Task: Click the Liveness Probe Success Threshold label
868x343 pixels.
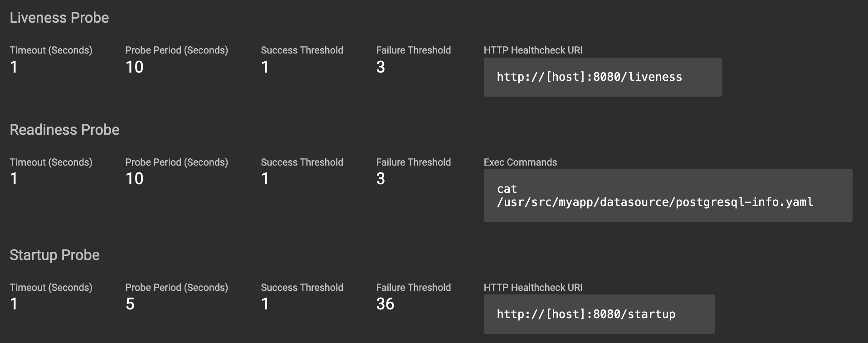Action: pyautogui.click(x=302, y=50)
